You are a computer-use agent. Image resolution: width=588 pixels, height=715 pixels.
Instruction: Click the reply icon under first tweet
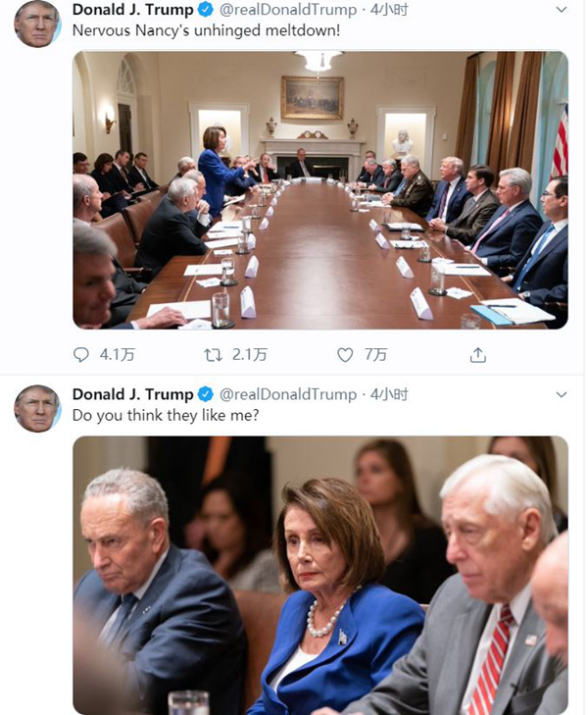(81, 354)
